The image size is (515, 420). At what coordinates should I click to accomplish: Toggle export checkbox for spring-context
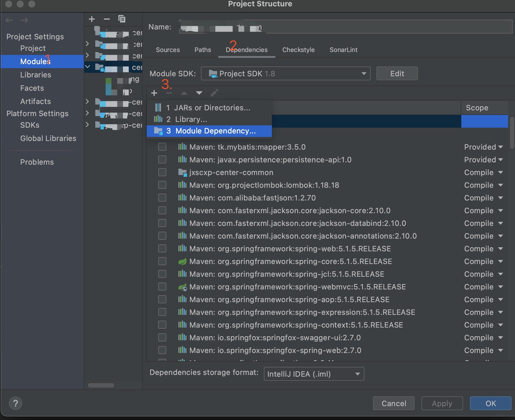[x=162, y=325]
